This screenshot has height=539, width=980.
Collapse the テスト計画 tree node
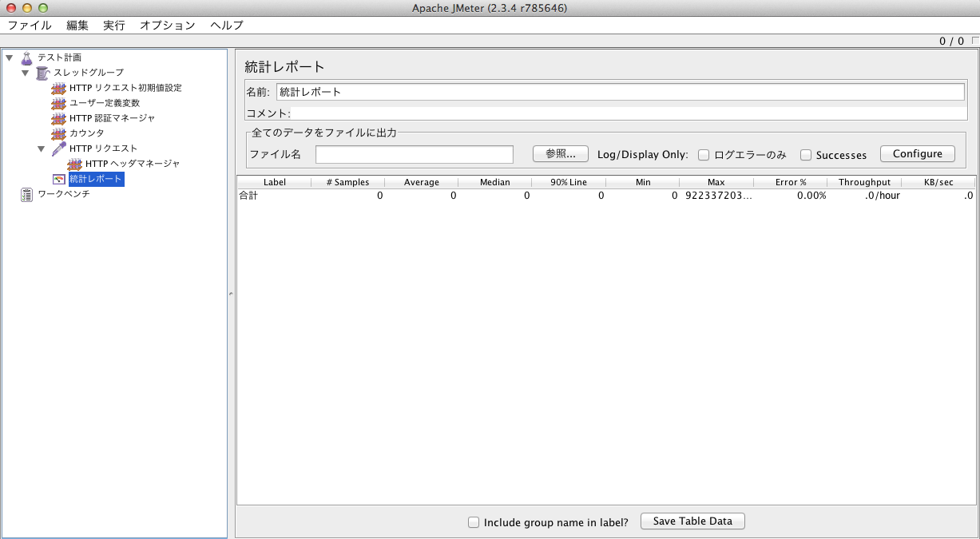(9, 57)
